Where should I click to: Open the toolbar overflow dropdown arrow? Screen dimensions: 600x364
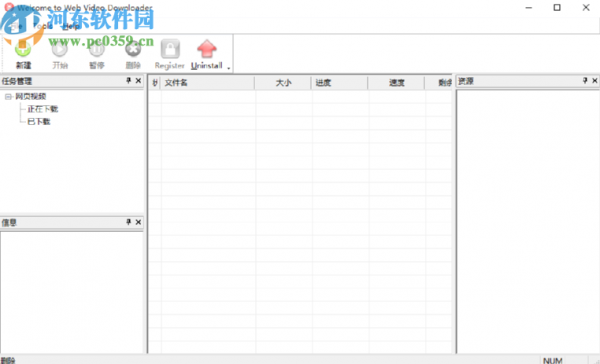229,68
